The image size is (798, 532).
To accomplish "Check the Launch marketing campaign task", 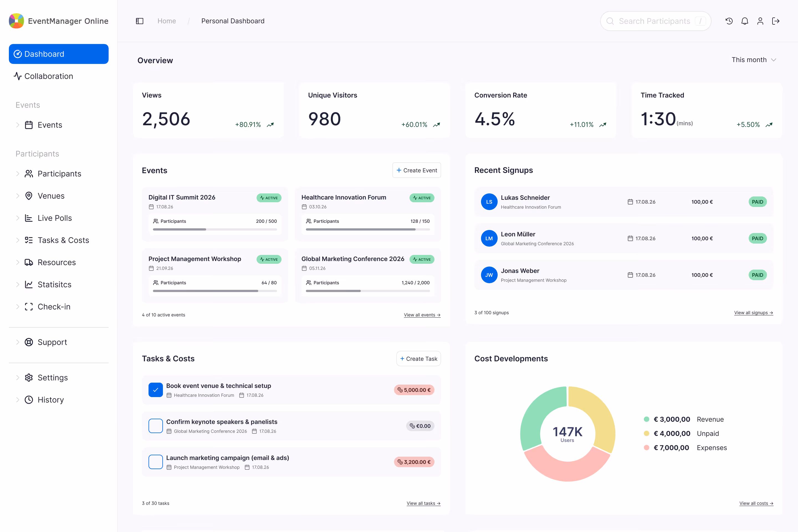I will tap(156, 462).
